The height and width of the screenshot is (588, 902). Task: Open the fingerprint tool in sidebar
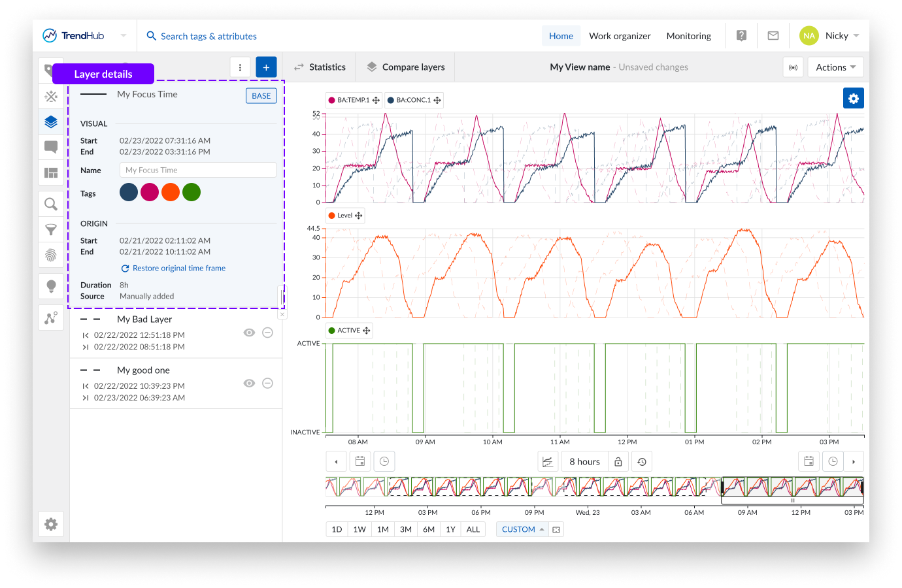tap(51, 255)
